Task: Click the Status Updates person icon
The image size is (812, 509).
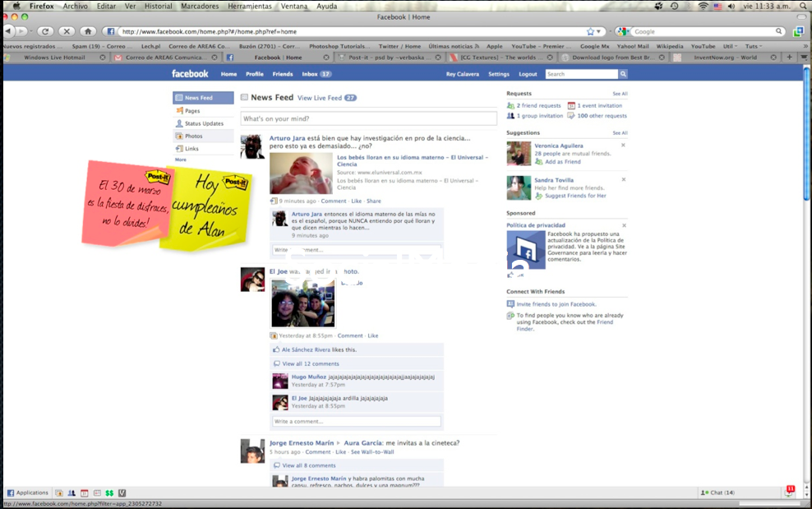Action: coord(179,123)
